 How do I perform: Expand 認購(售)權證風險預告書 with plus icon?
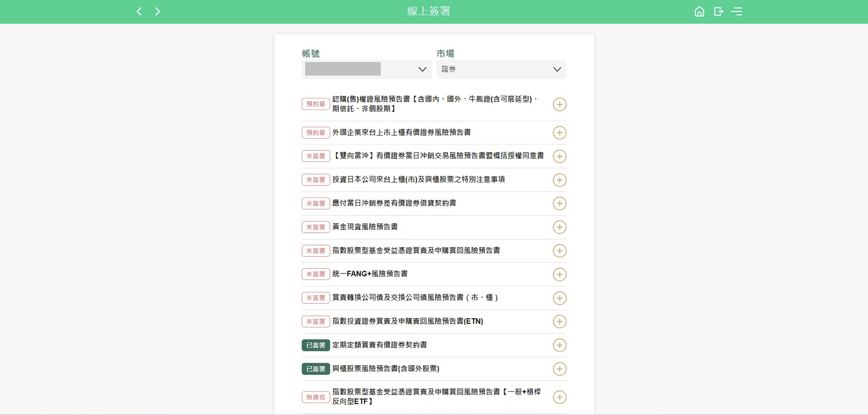click(x=559, y=105)
